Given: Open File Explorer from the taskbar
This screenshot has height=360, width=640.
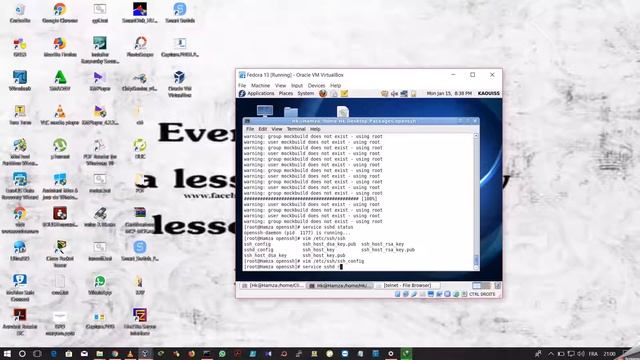Looking at the screenshot, I should tap(99, 353).
